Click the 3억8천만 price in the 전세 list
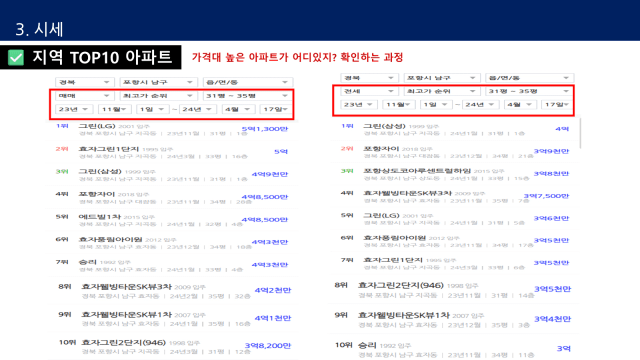Viewport: 640px width, 360px height. pos(551,173)
